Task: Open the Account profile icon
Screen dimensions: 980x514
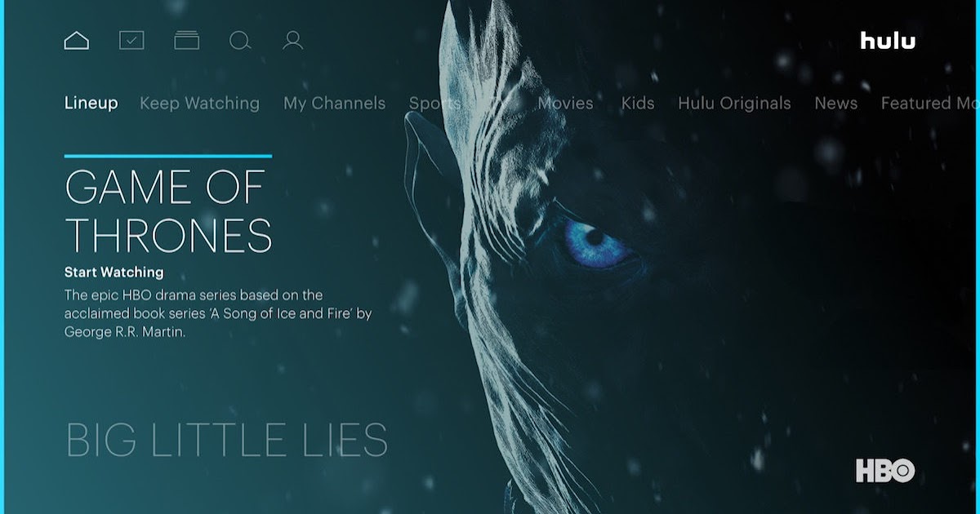Action: coord(292,40)
